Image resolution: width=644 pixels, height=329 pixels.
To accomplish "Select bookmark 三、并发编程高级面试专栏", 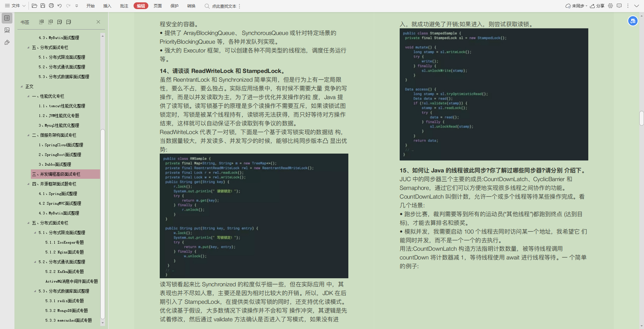I will 65,174.
